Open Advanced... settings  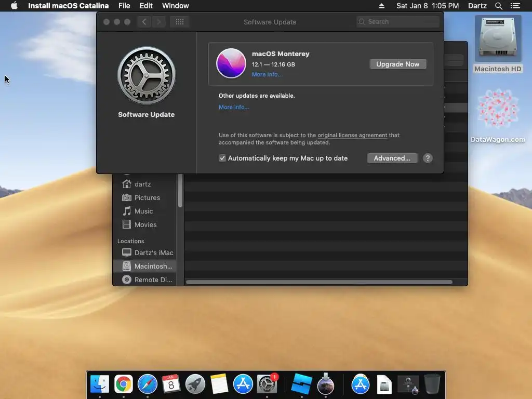392,158
